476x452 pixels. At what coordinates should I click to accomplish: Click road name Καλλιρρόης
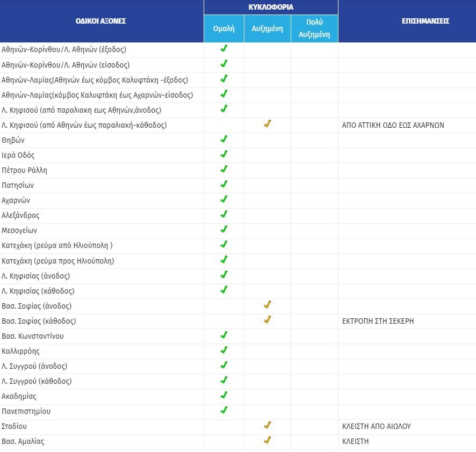pyautogui.click(x=20, y=351)
